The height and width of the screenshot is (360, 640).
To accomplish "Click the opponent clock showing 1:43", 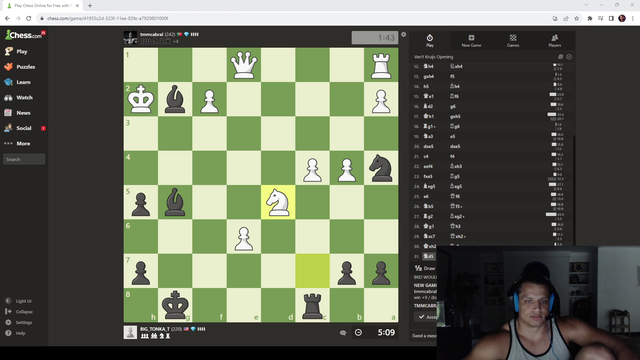I will [x=375, y=38].
